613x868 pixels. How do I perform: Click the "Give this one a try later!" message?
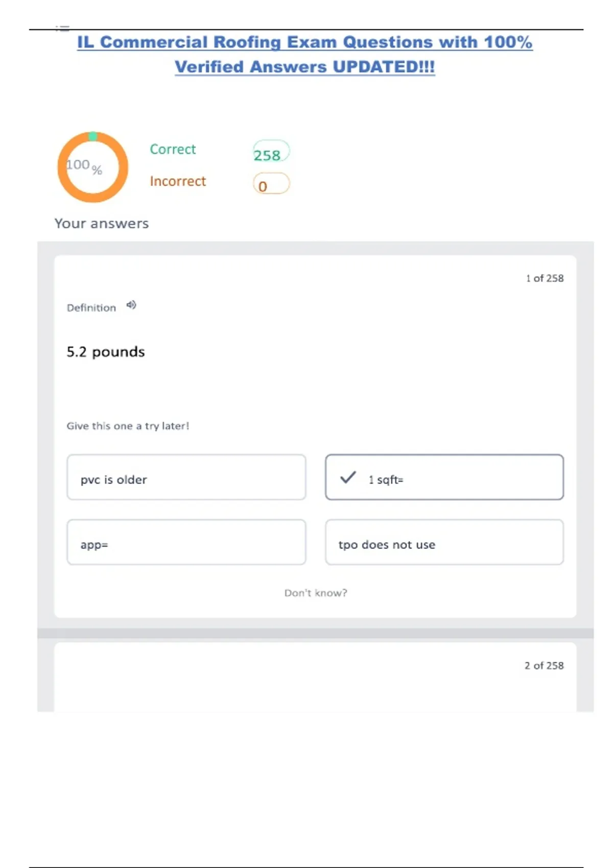click(x=128, y=426)
